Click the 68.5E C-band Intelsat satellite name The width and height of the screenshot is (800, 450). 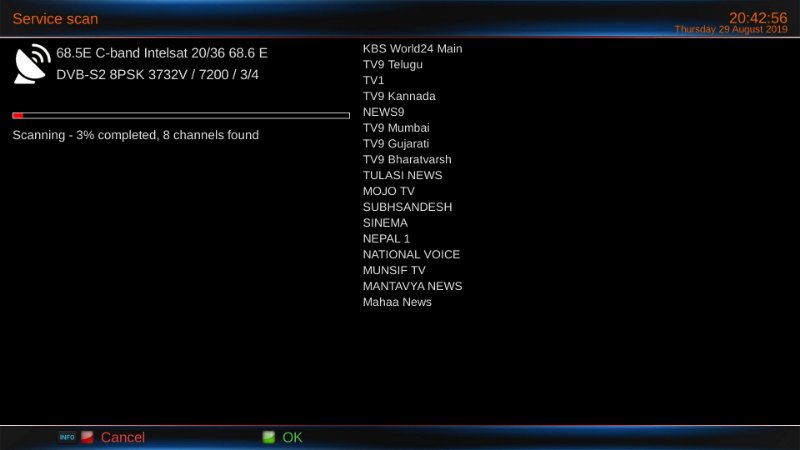pos(162,53)
